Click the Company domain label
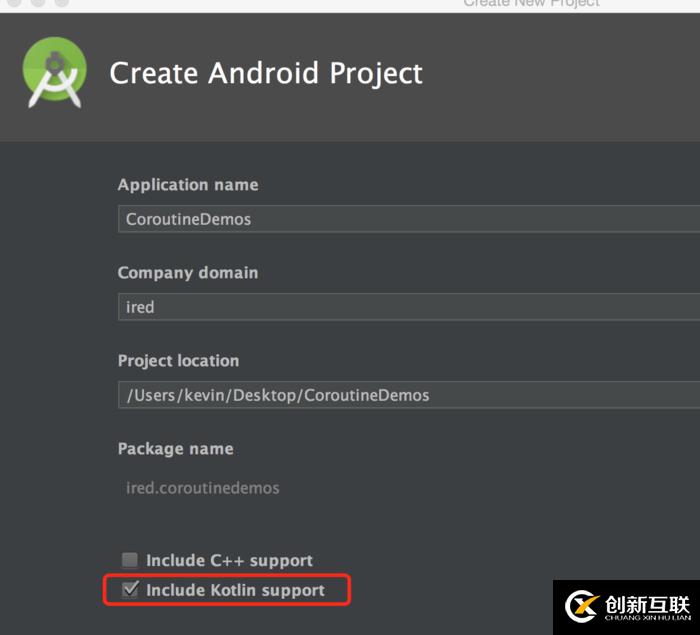The height and width of the screenshot is (635, 700). [x=188, y=272]
